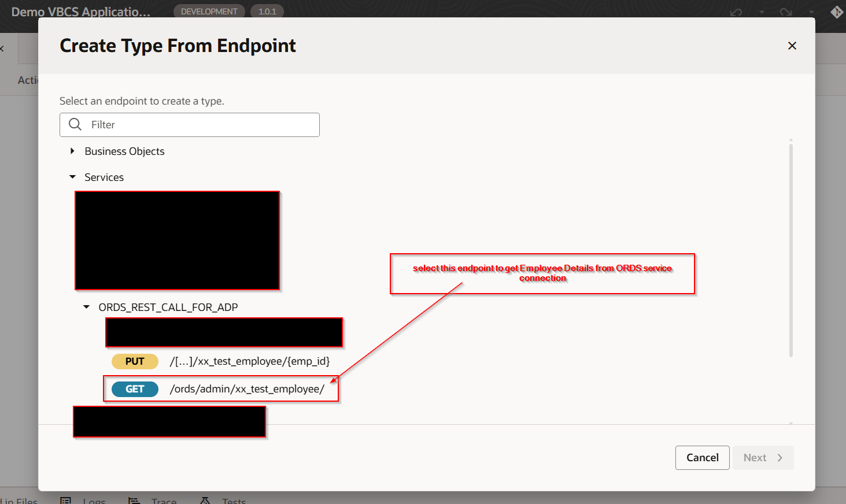
Task: Open the undo history dropdown arrow
Action: pyautogui.click(x=762, y=12)
